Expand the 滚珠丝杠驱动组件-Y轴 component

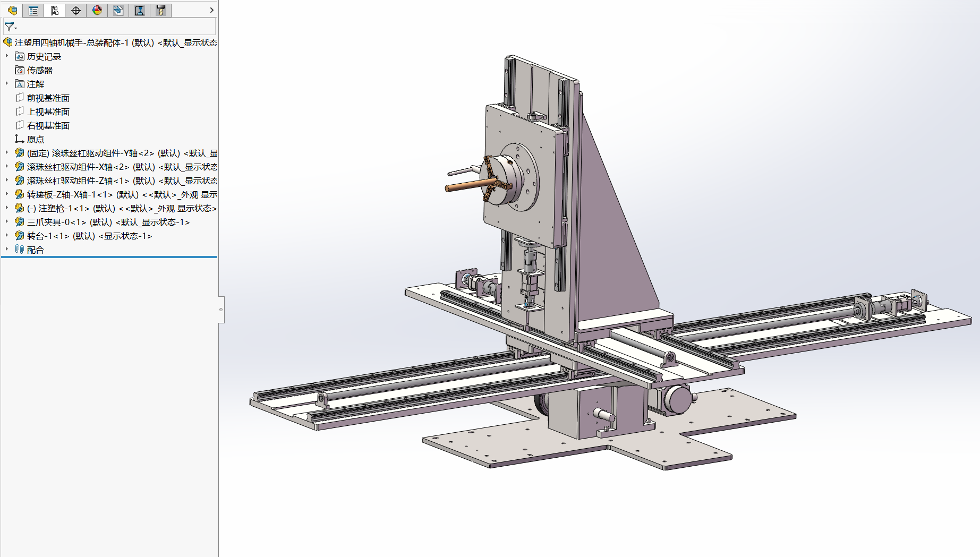coord(7,152)
